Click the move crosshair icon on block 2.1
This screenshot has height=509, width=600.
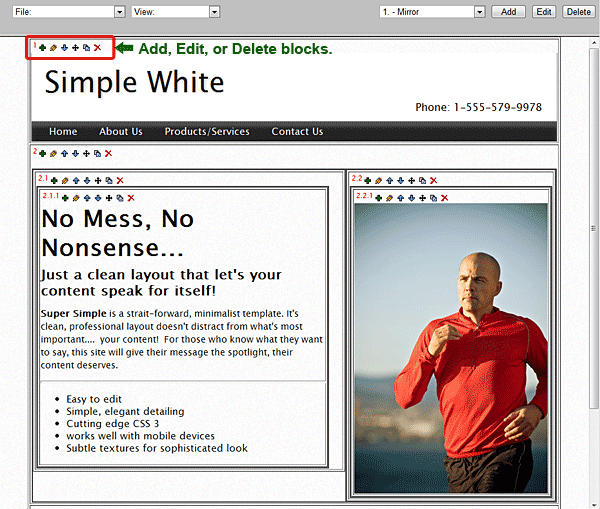coord(98,181)
